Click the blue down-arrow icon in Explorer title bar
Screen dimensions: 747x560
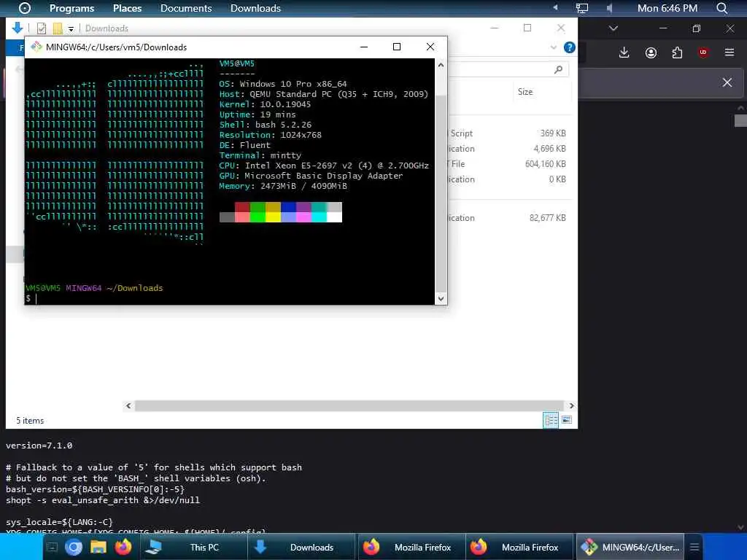(x=18, y=28)
